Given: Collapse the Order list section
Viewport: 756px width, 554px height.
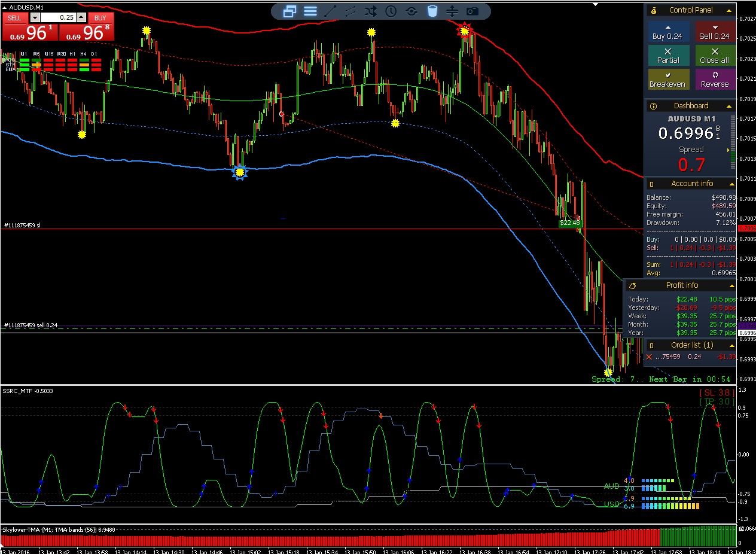Looking at the screenshot, I should (x=731, y=345).
